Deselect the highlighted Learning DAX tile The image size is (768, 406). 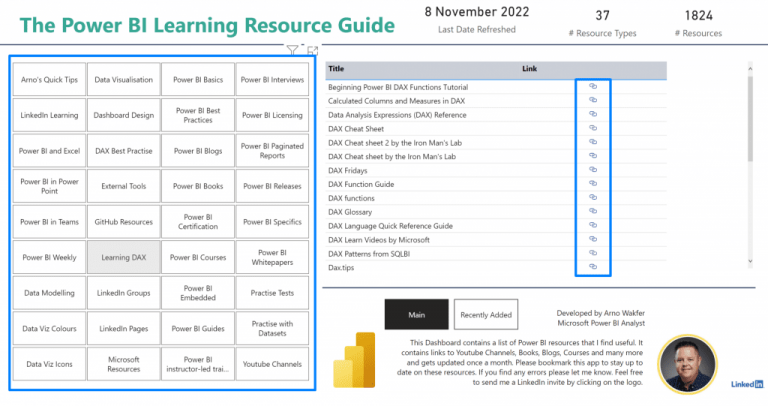[123, 257]
